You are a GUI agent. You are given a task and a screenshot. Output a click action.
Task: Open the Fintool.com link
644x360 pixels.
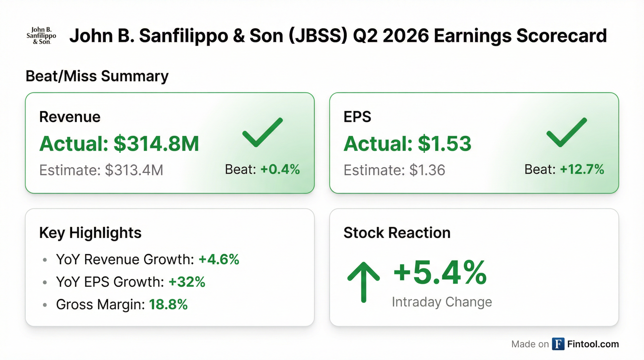click(x=593, y=344)
